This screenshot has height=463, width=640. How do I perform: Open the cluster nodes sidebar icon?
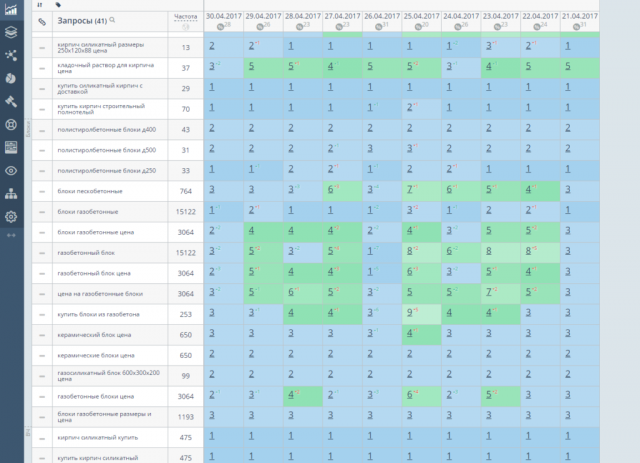tap(11, 55)
